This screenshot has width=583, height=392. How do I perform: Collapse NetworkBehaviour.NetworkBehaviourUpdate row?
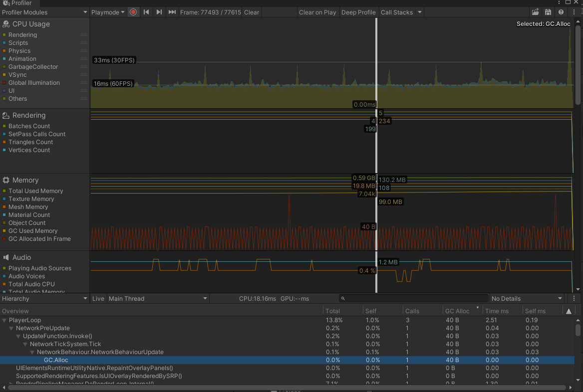[x=32, y=352]
